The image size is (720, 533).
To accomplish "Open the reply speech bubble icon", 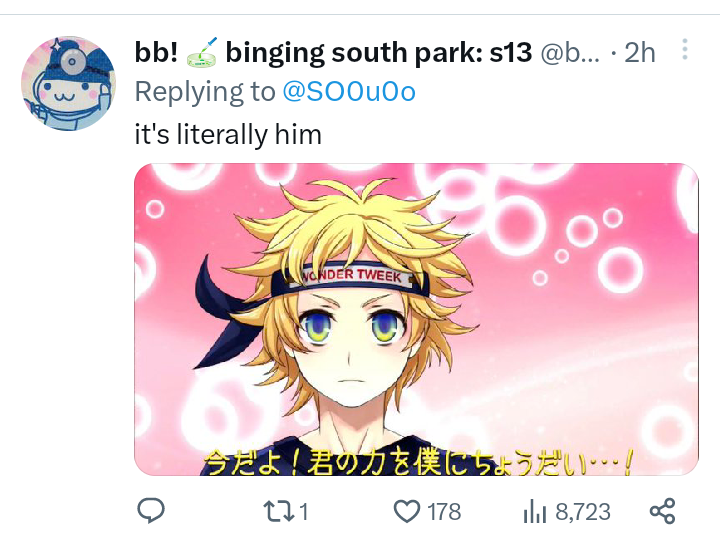I will click(151, 510).
